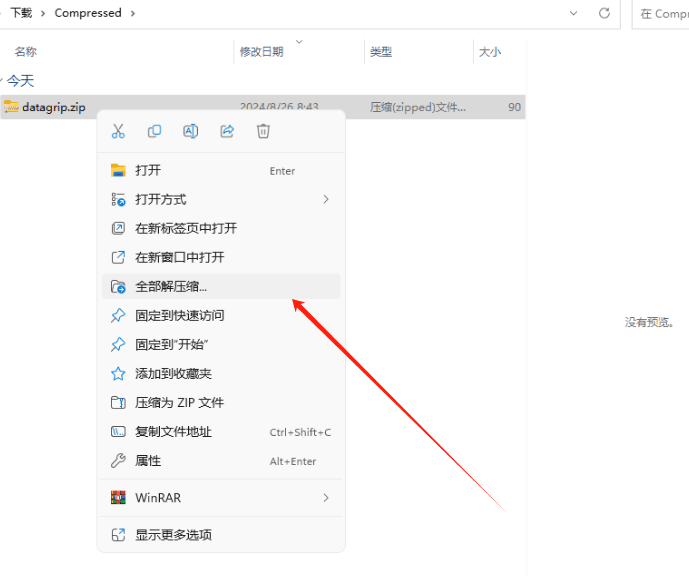Viewport: 689px width, 576px height.
Task: Open 属性 from the context menu
Action: 148,460
